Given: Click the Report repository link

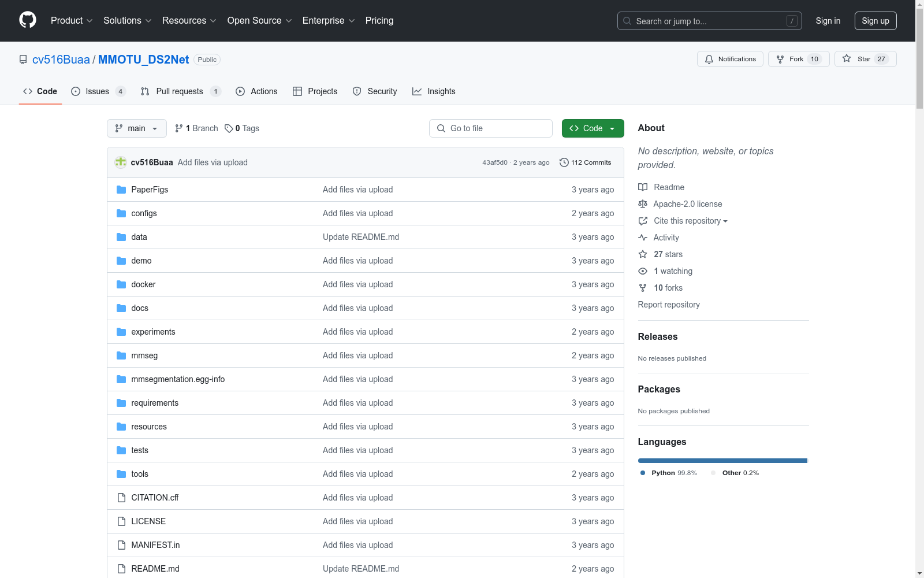Looking at the screenshot, I should 669,305.
